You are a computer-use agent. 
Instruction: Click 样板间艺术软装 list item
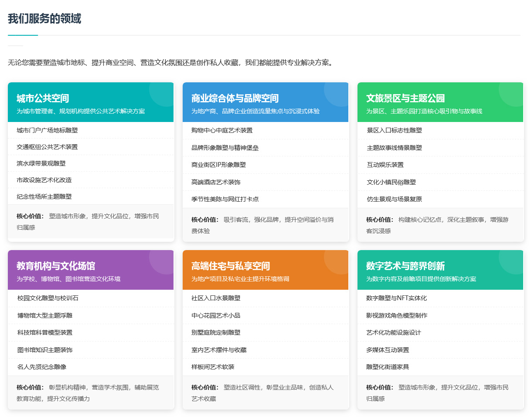(x=213, y=367)
